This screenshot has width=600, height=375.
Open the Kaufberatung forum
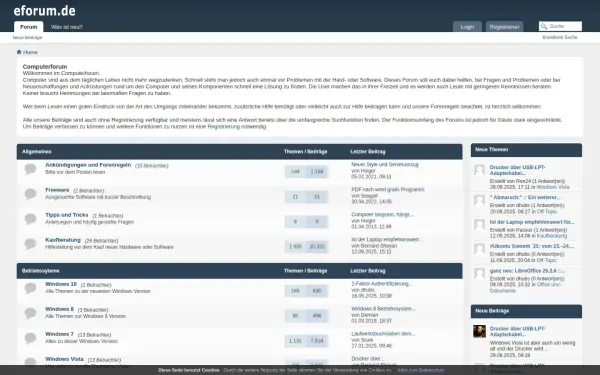tap(63, 240)
